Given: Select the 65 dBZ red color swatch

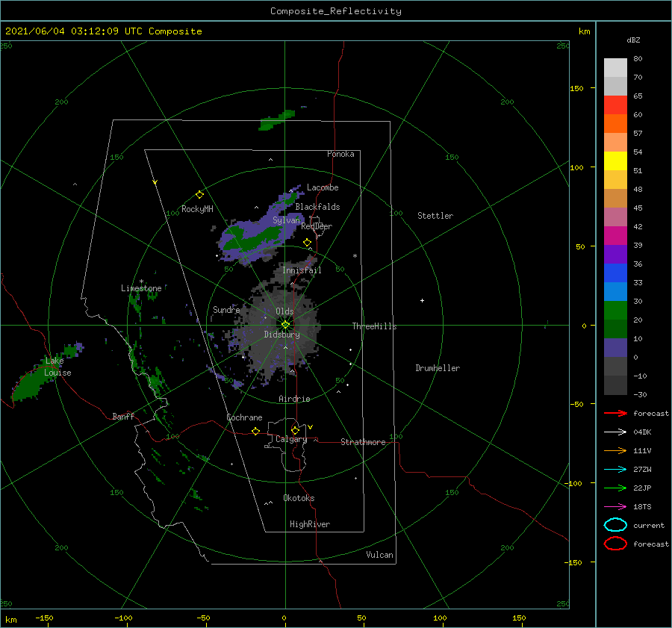Looking at the screenshot, I should 615,105.
